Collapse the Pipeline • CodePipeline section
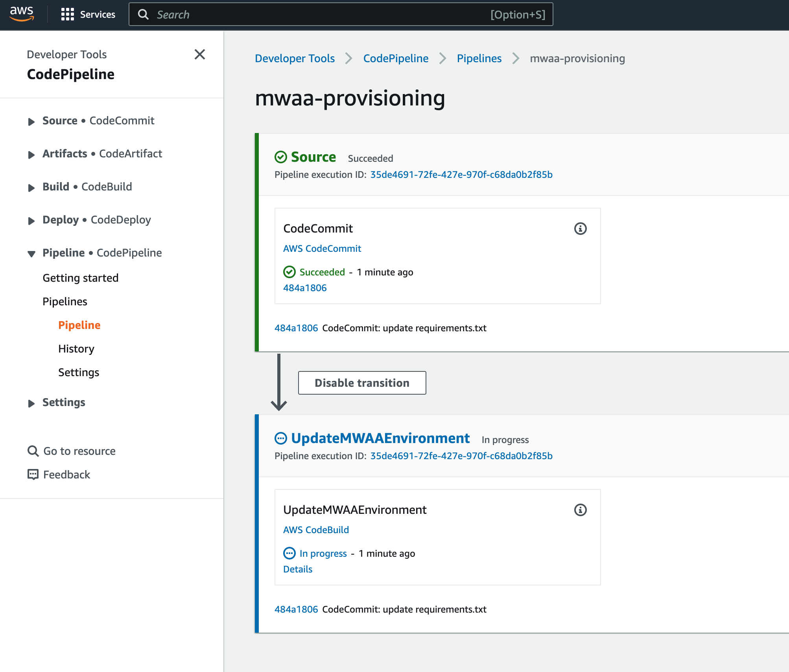The height and width of the screenshot is (672, 789). point(31,254)
